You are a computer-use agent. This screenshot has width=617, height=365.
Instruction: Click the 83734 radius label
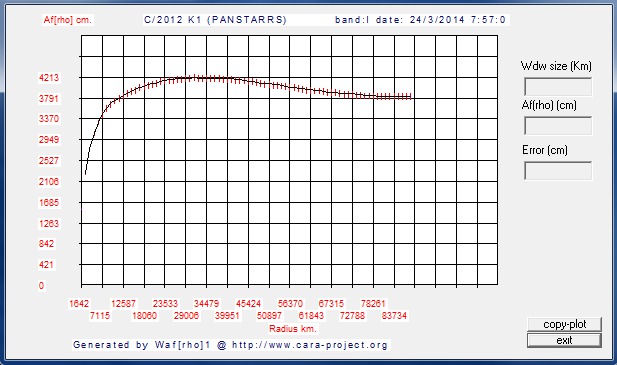tap(394, 315)
